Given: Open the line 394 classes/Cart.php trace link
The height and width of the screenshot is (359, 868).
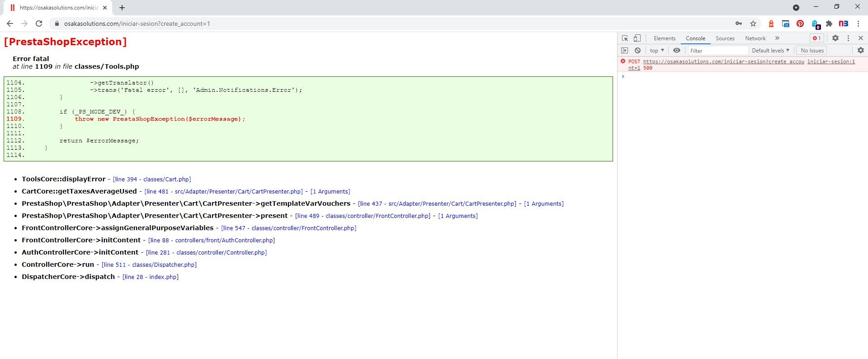Looking at the screenshot, I should point(152,179).
